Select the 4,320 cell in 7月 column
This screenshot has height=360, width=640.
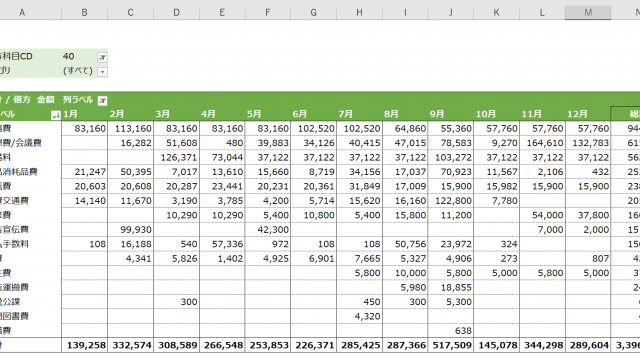pos(359,316)
